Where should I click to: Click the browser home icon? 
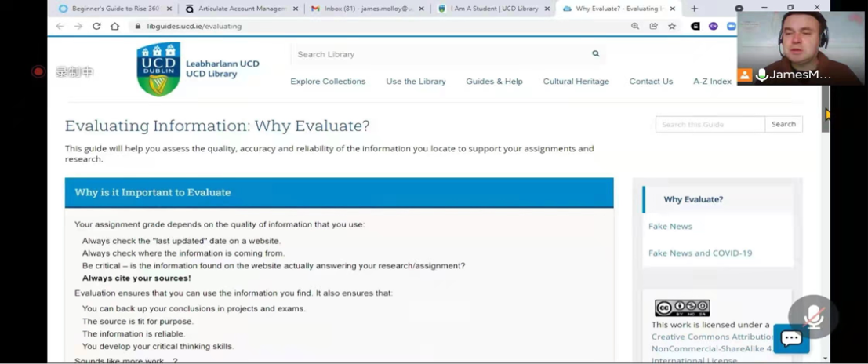point(114,26)
